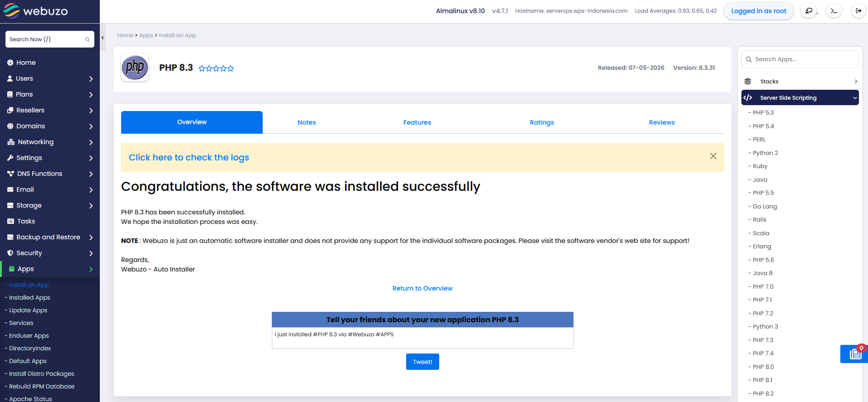Click the Stacks layers icon
The image size is (868, 402).
coord(748,82)
